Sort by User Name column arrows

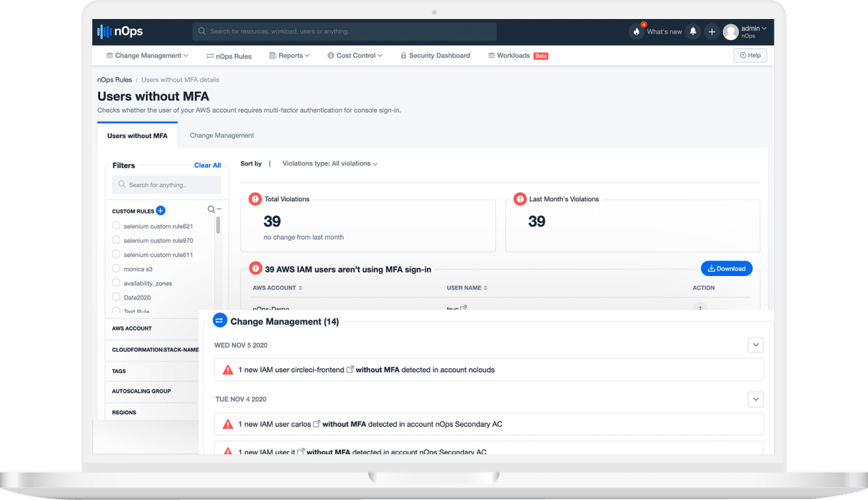point(485,288)
